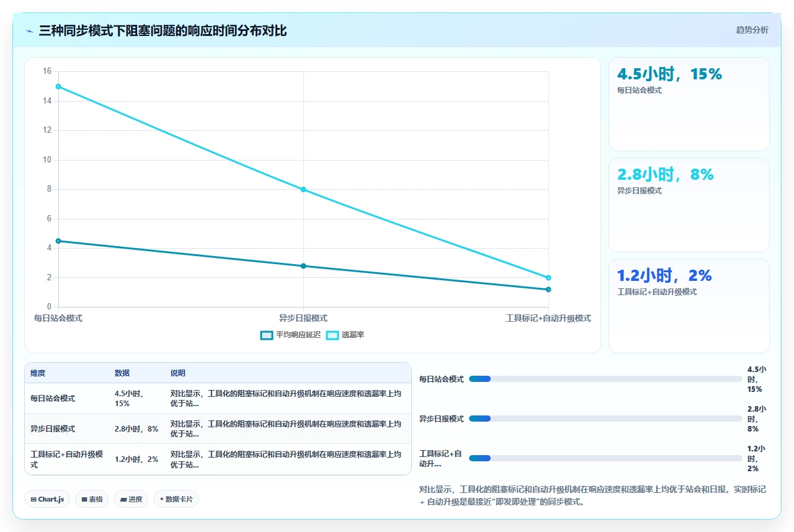794x532 pixels.
Task: Click the 工具标记+自动升级模式 x-axis label
Action: (548, 318)
